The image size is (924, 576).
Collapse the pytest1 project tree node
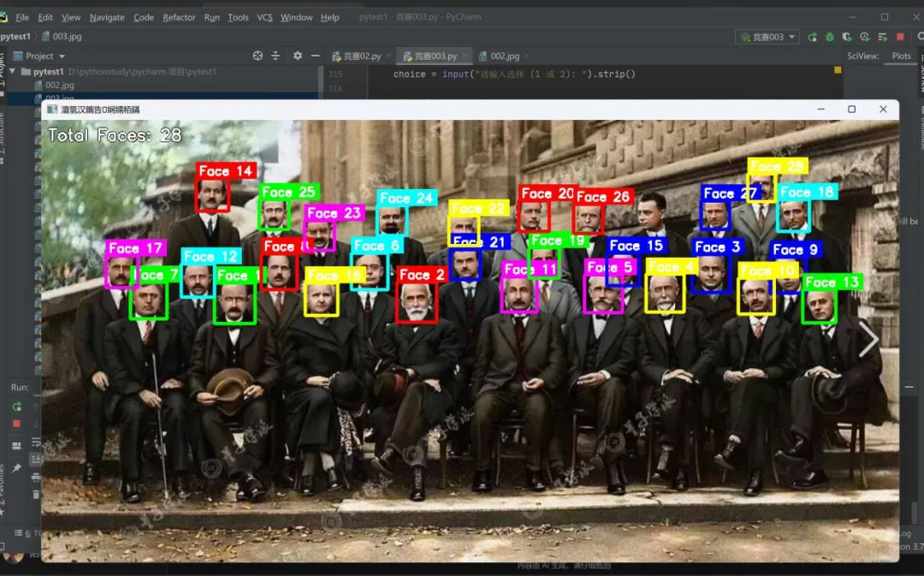[x=13, y=71]
